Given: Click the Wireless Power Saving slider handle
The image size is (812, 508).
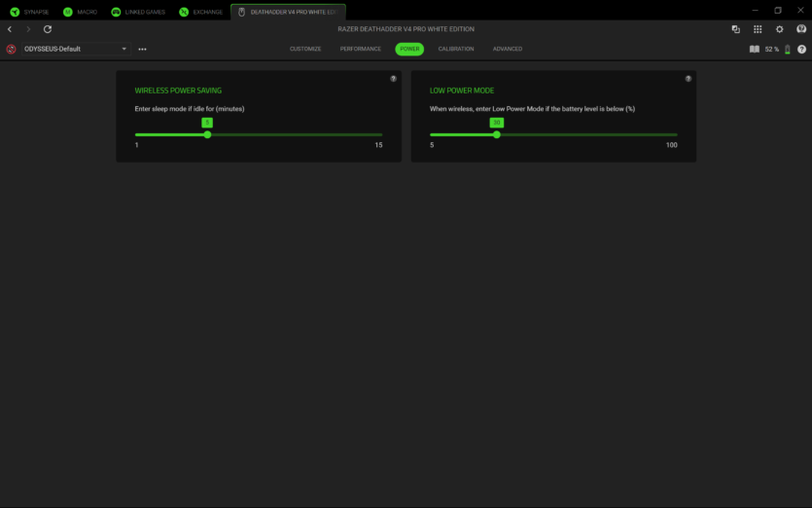Looking at the screenshot, I should coord(207,134).
